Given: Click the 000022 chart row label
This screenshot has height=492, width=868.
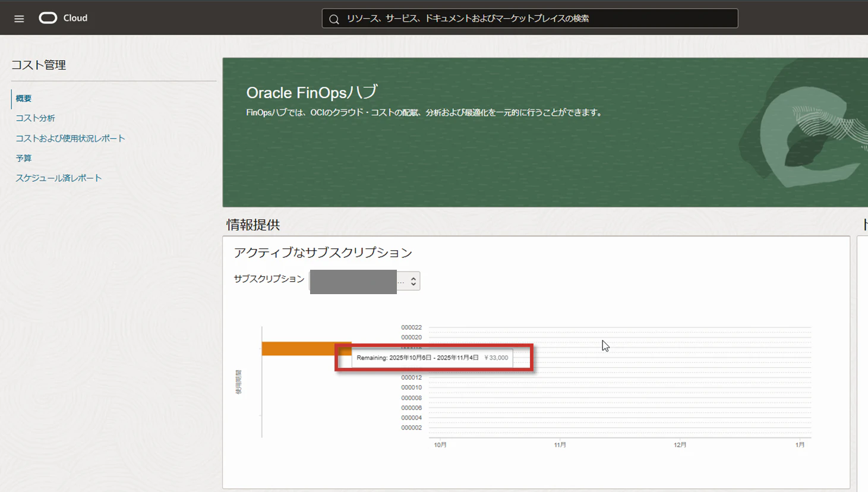Looking at the screenshot, I should 411,327.
